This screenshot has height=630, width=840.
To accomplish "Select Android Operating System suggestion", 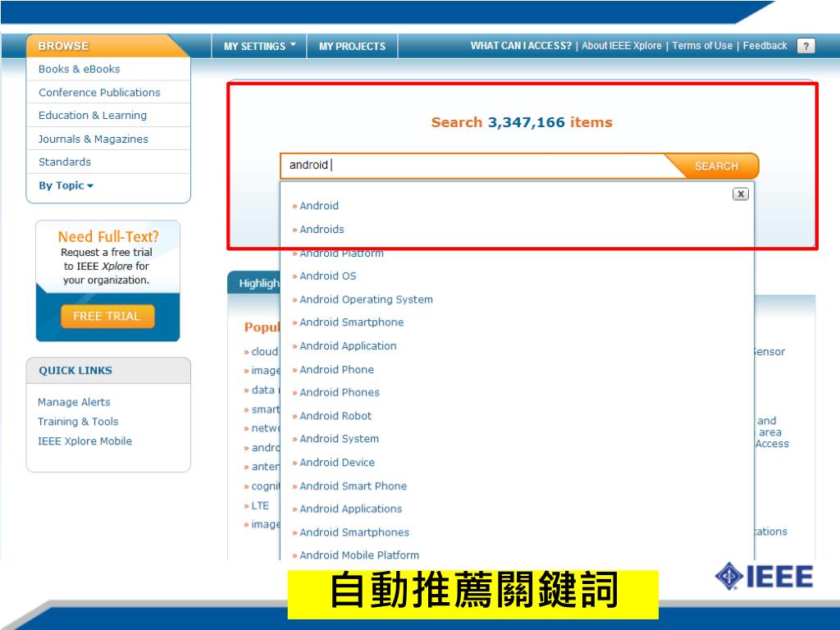I will point(366,299).
